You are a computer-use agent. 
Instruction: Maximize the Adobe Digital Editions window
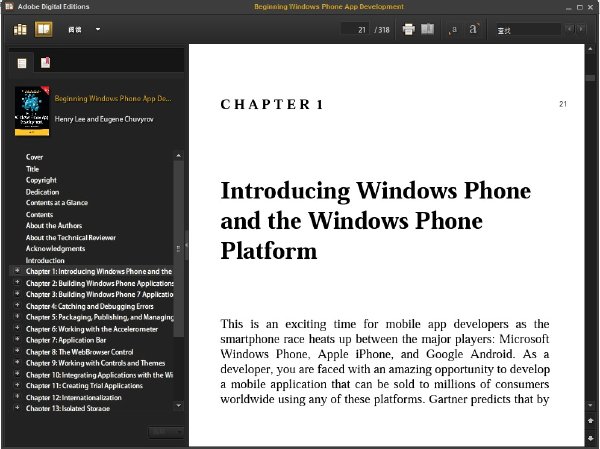click(580, 7)
